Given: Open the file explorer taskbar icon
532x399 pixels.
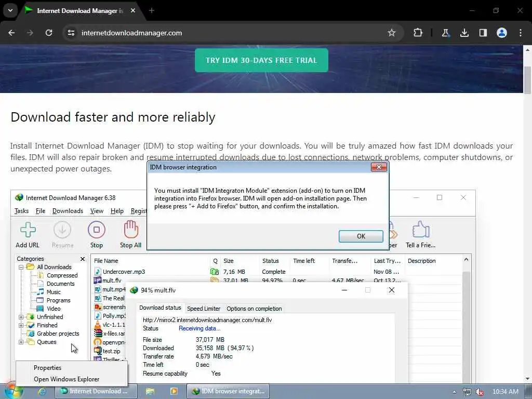Looking at the screenshot, I should pos(150,391).
